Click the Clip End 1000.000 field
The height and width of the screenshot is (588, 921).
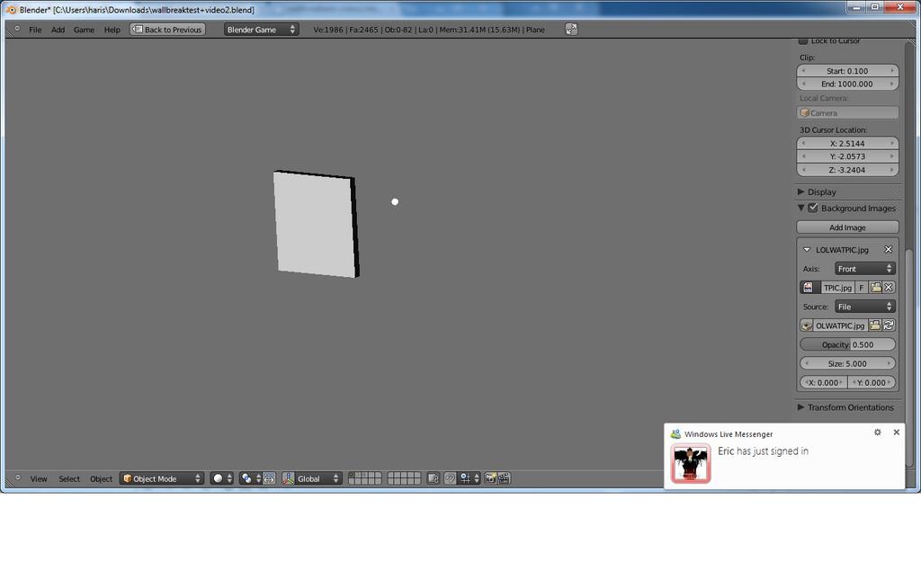pos(847,84)
